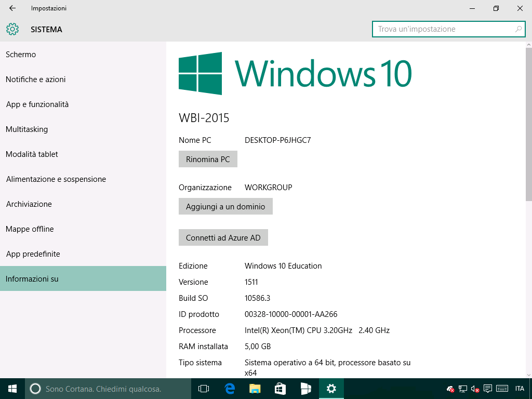Restore down the Impostazioni window
Screen dimensions: 532x399
click(x=496, y=8)
